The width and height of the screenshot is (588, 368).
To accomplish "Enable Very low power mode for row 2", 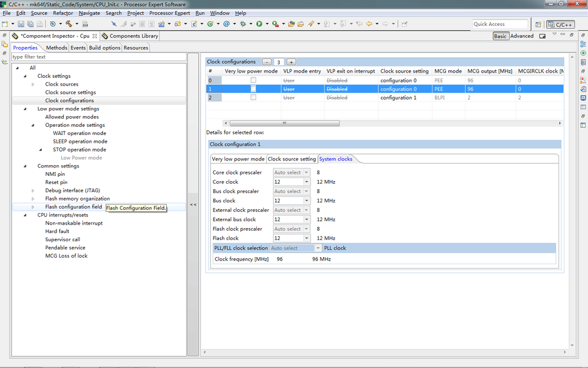I will [x=253, y=98].
